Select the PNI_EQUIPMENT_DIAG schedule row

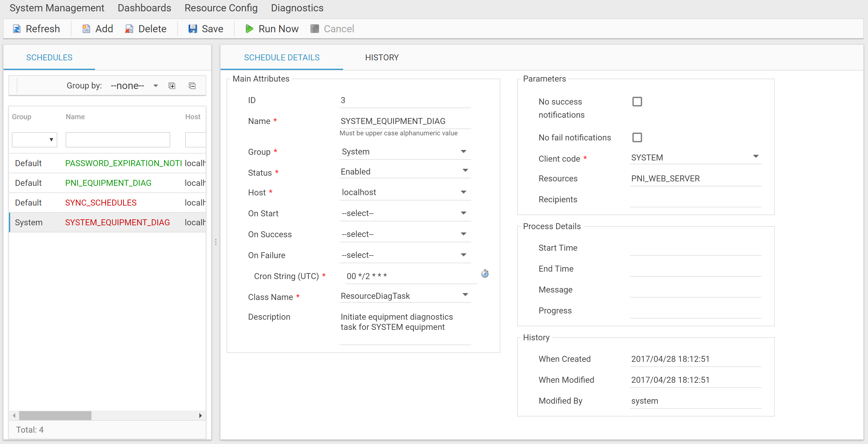tap(108, 183)
